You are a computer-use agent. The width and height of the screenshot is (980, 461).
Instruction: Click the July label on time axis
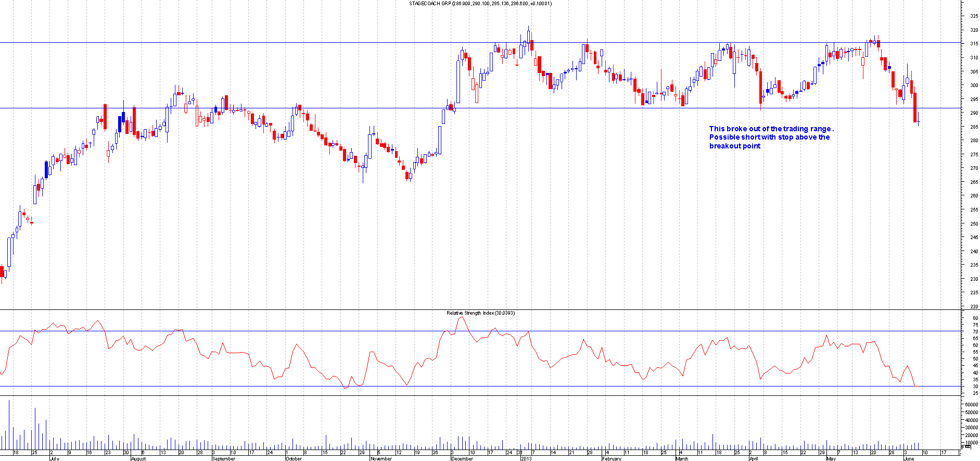coord(55,458)
